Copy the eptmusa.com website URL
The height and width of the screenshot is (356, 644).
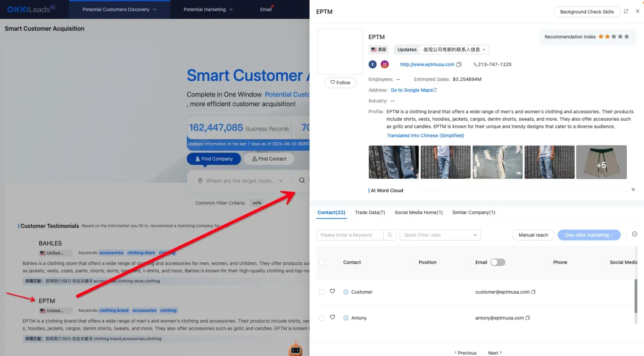(459, 64)
